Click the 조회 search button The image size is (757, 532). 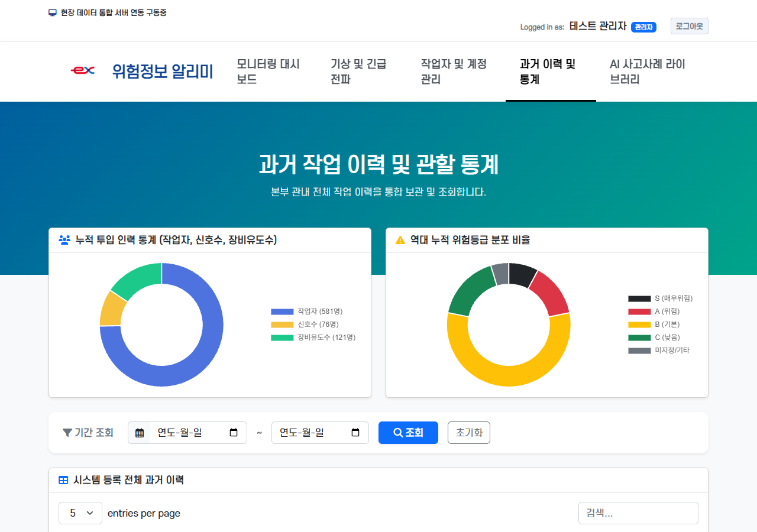click(408, 433)
